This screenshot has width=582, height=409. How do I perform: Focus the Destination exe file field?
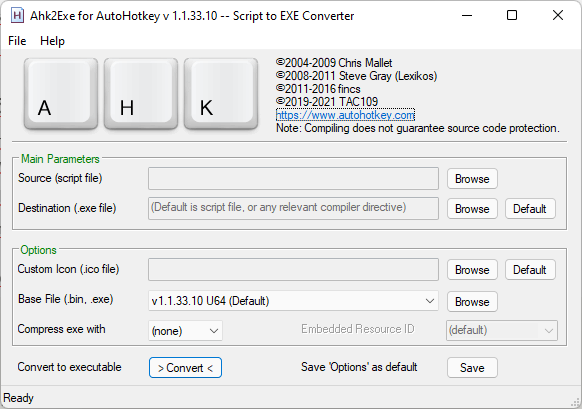pos(293,208)
